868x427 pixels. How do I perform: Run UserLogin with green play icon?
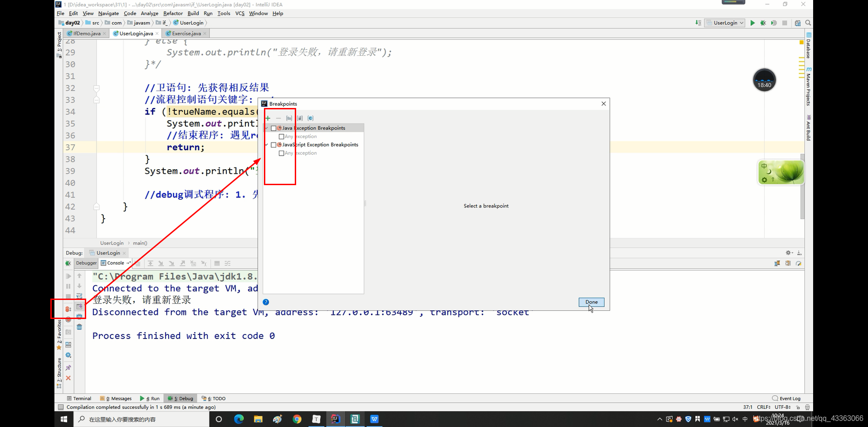click(752, 23)
